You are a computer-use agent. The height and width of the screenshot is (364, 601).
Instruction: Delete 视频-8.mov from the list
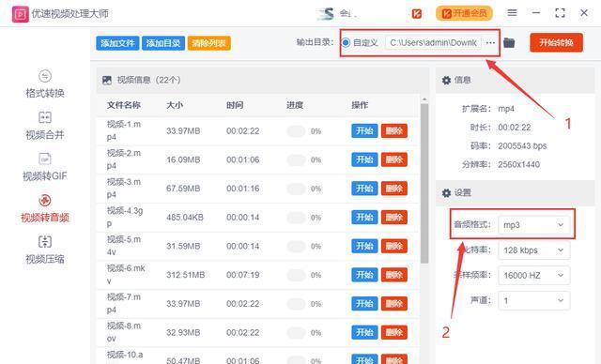tap(394, 332)
